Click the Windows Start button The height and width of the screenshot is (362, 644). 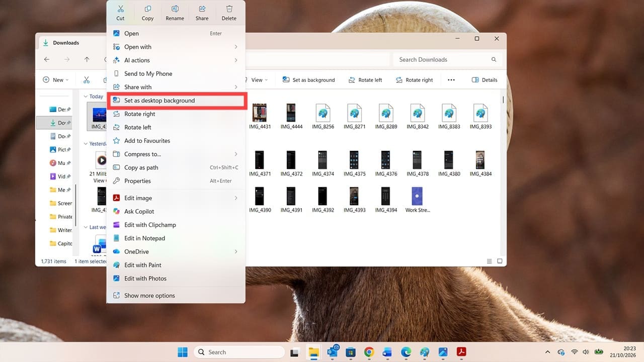click(182, 352)
